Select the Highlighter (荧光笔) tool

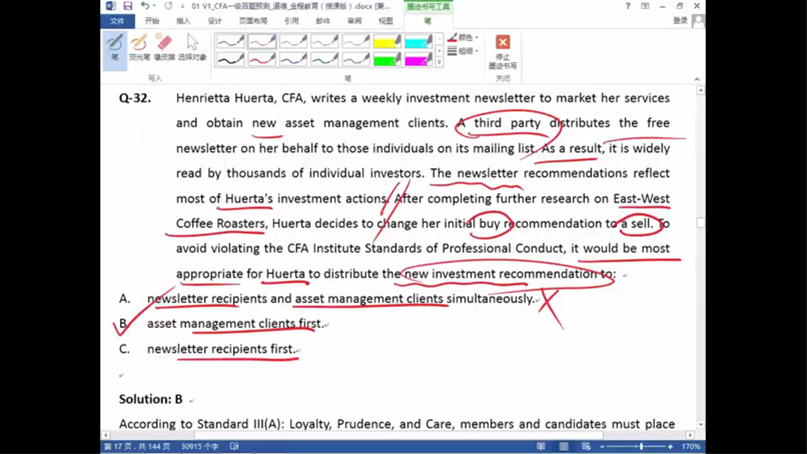pos(139,47)
